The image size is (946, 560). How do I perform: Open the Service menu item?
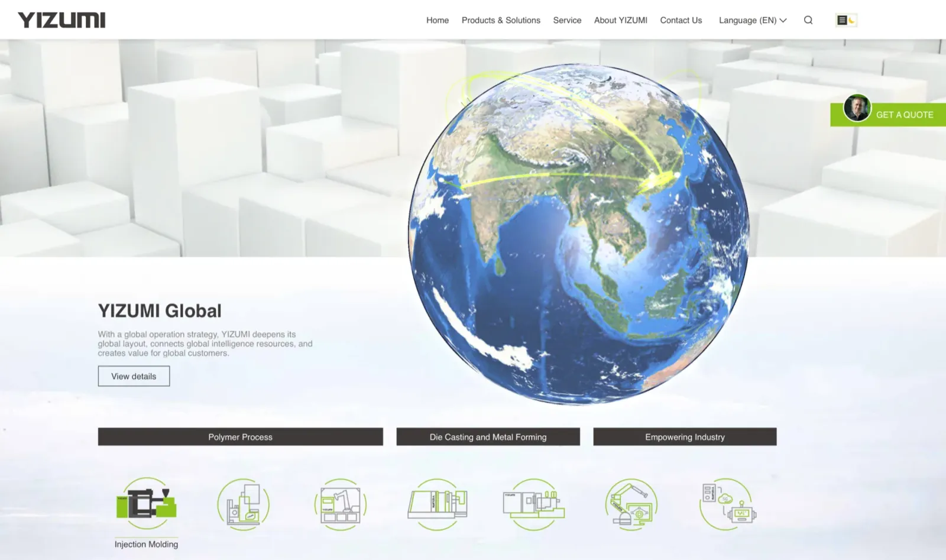[x=567, y=20]
